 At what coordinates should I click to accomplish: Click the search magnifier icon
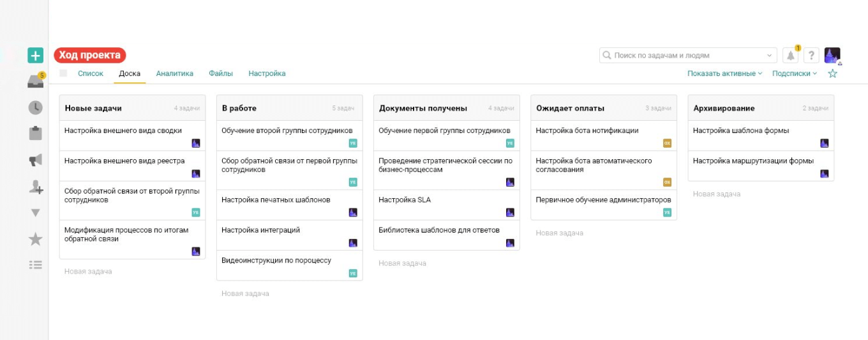coord(607,56)
